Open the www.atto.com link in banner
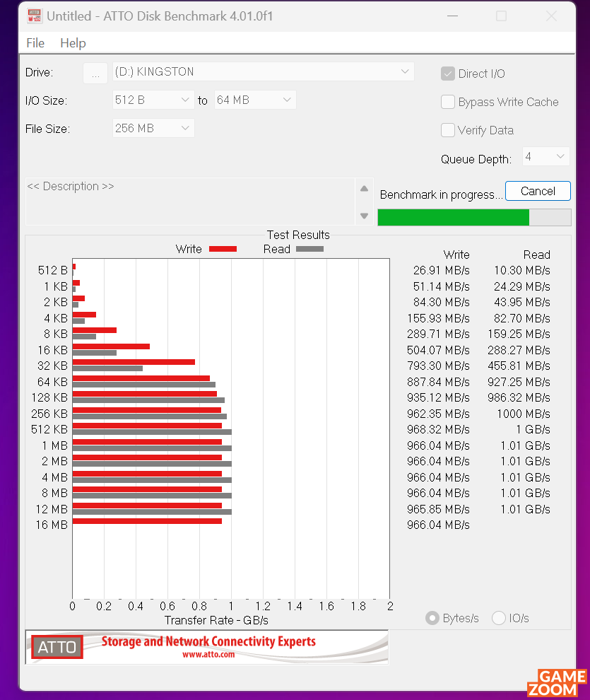 coord(208,655)
